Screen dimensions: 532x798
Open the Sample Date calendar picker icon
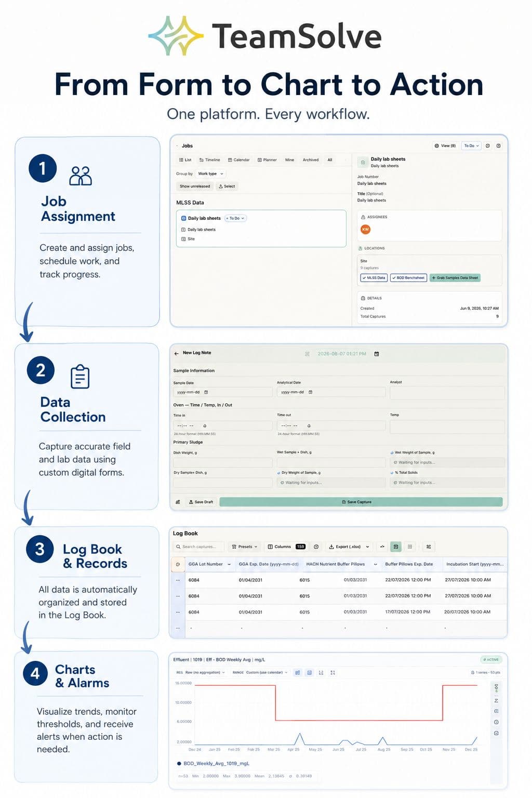[206, 392]
